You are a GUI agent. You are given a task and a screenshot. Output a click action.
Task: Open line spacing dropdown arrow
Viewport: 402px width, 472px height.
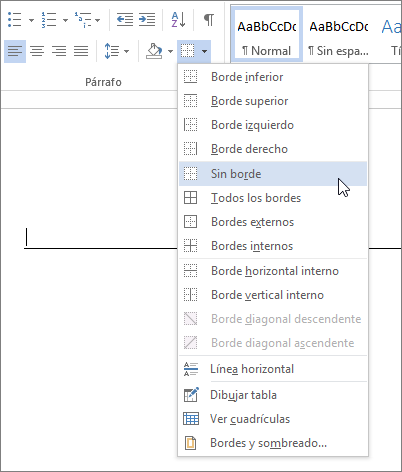[126, 51]
